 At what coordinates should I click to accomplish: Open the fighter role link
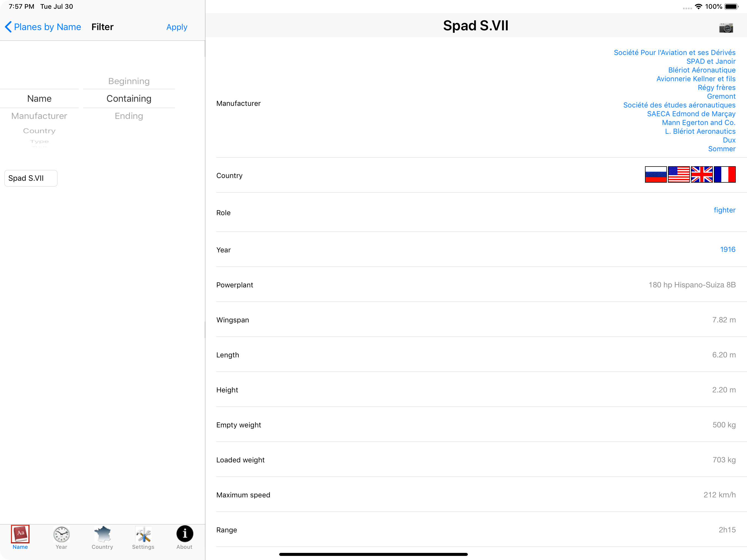pyautogui.click(x=724, y=210)
